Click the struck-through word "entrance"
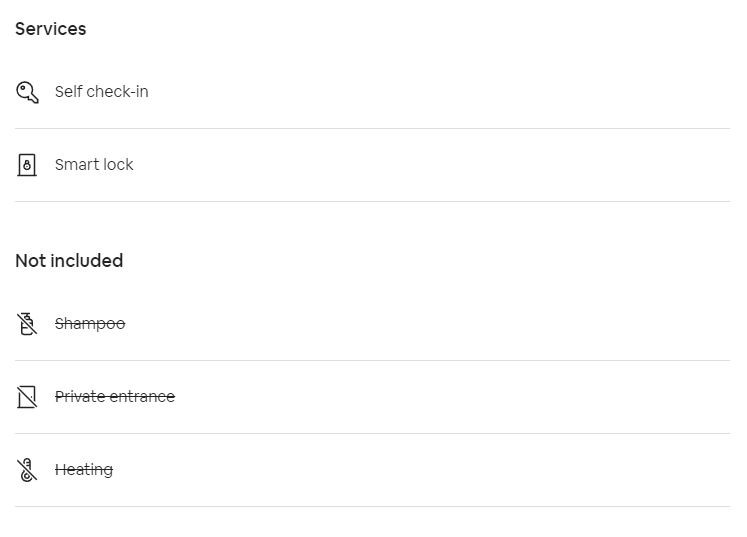The image size is (747, 537). pyautogui.click(x=141, y=397)
